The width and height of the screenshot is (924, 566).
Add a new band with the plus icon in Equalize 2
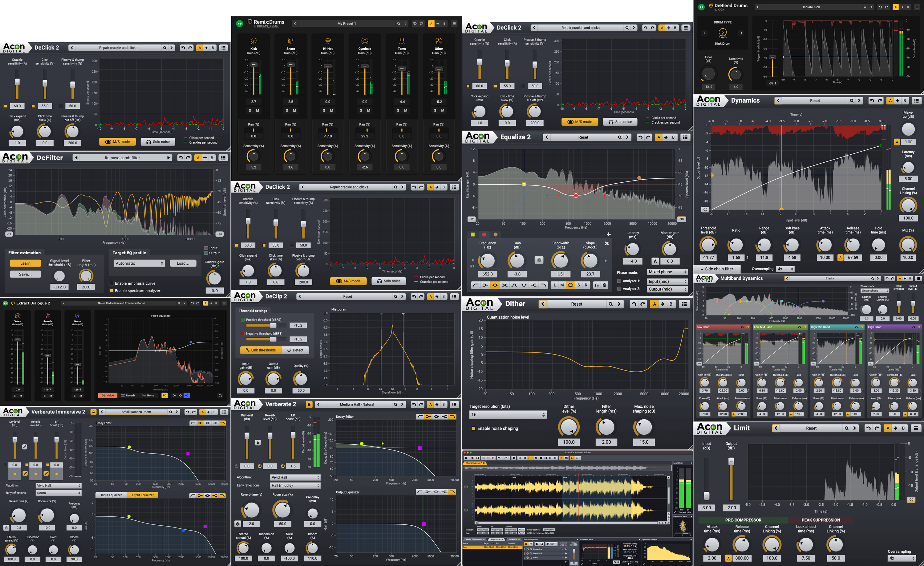click(x=609, y=234)
